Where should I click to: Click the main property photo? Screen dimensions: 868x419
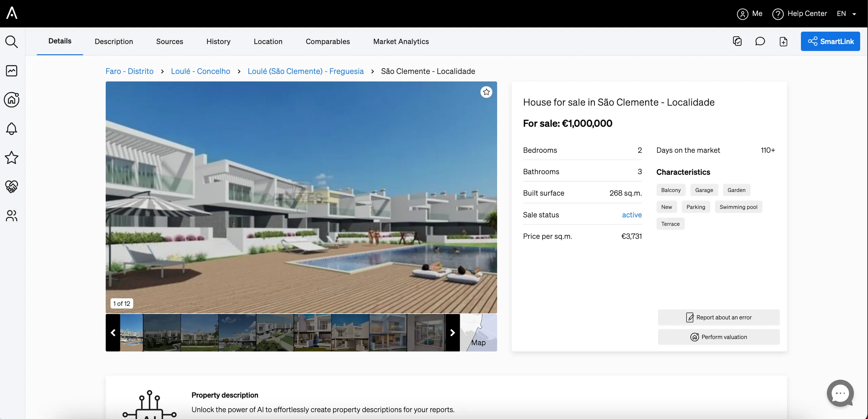[301, 197]
